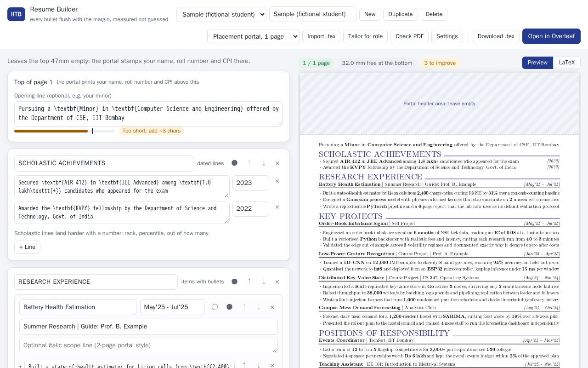Open the resume selector dropdown
Screen dimensions: 588x368
(221, 14)
